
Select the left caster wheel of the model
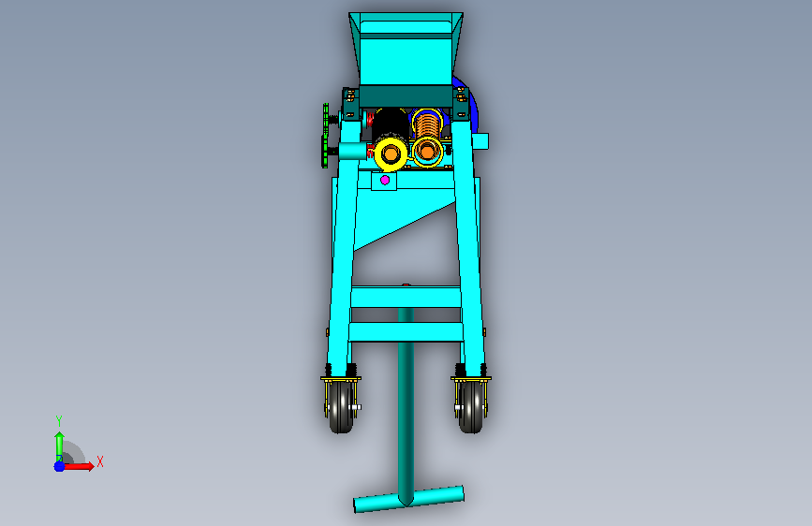coord(341,407)
